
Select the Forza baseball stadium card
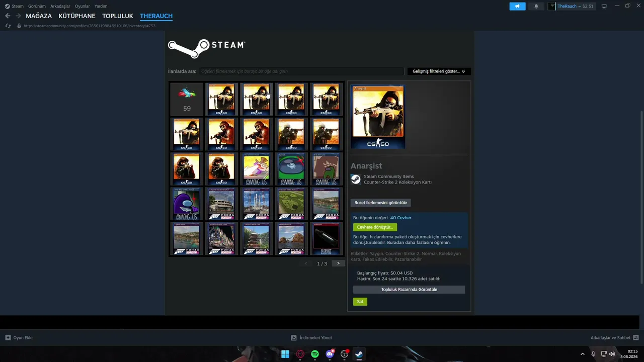(x=221, y=204)
